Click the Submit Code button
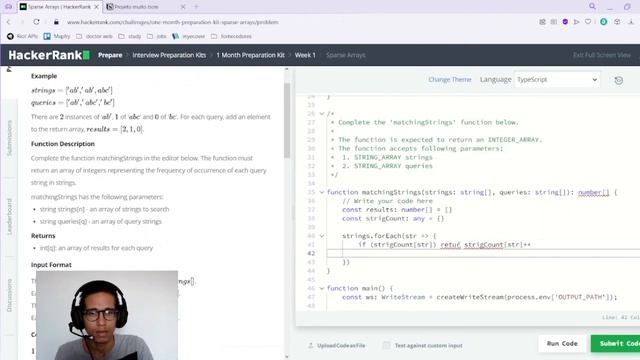This screenshot has width=640, height=360. click(x=616, y=344)
